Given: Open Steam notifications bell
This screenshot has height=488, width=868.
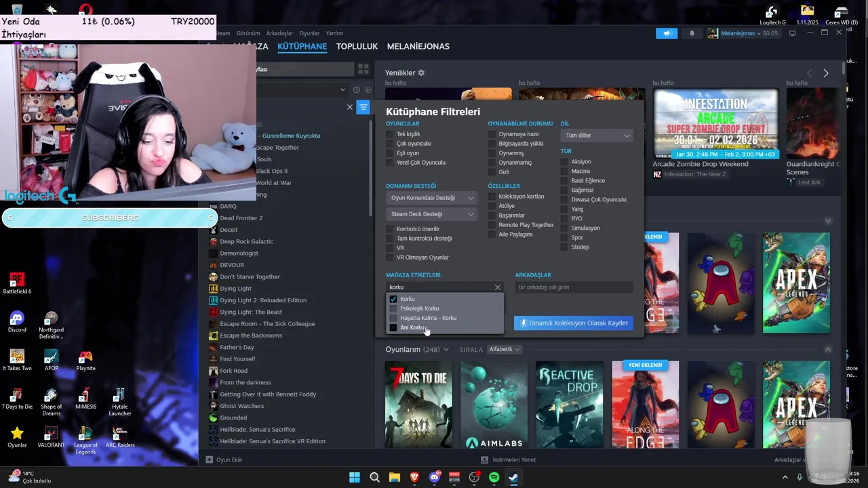Looking at the screenshot, I should [x=692, y=33].
